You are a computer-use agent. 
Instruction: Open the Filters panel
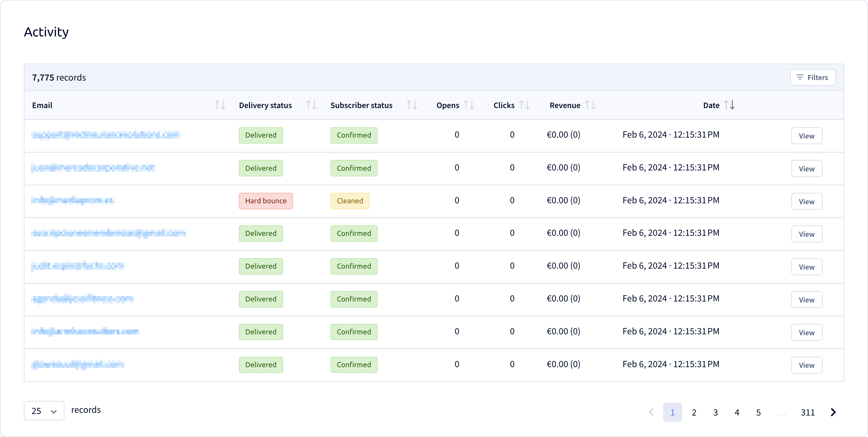[x=813, y=78]
